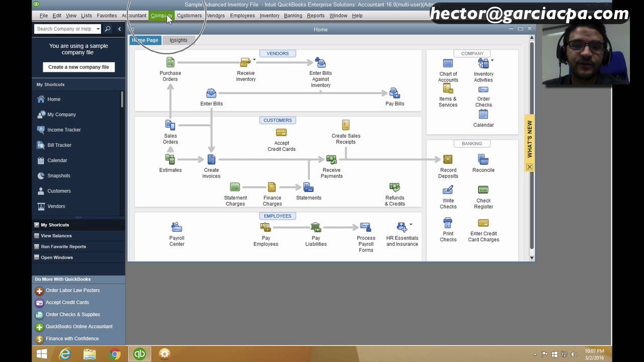Open the File menu
The height and width of the screenshot is (362, 644).
click(44, 16)
